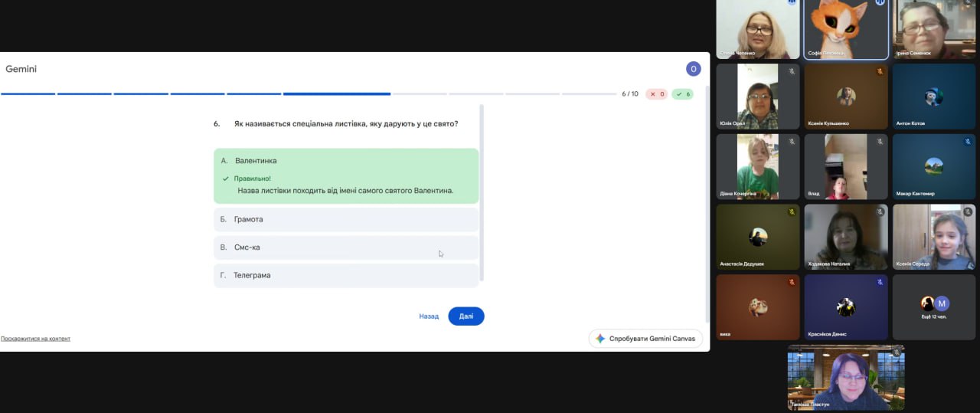Select answer option Б. Грамота
The image size is (980, 413).
coord(346,219)
